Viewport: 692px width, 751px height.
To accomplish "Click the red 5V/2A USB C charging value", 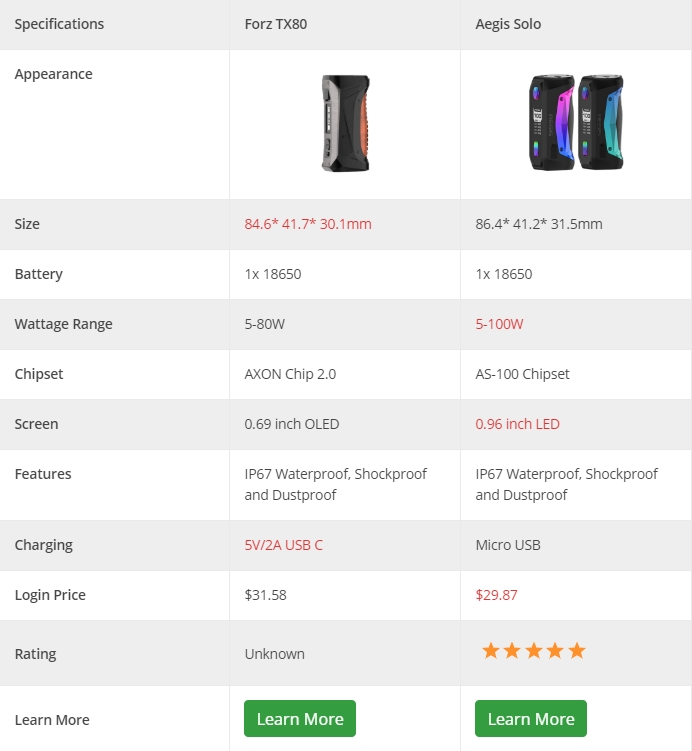I will (284, 545).
